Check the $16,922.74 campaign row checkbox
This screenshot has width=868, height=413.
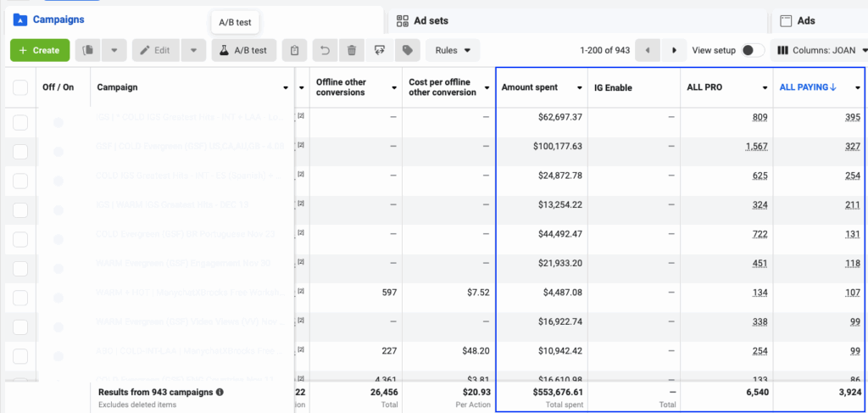click(x=20, y=327)
